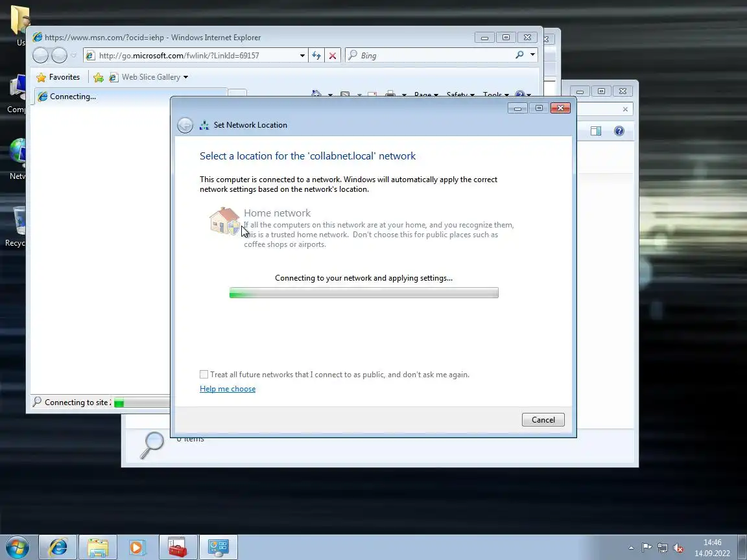Open Web Slice Gallery link
This screenshot has height=560, width=747.
(145, 77)
